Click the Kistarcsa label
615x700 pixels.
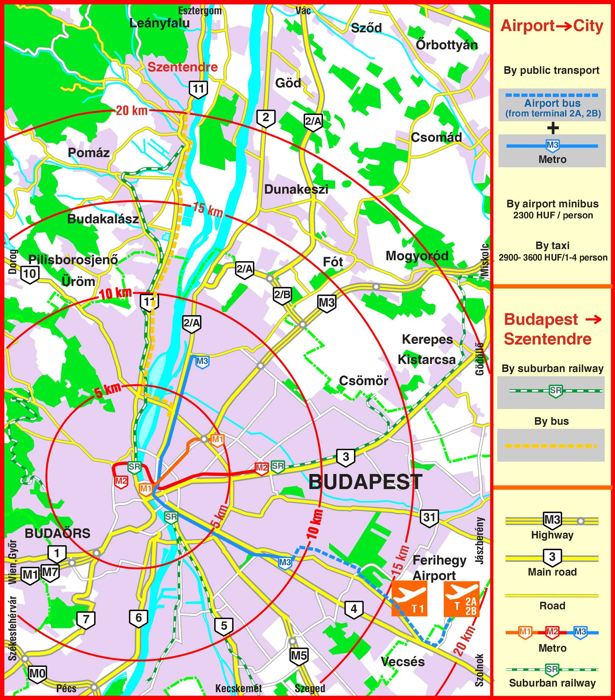coord(426,360)
